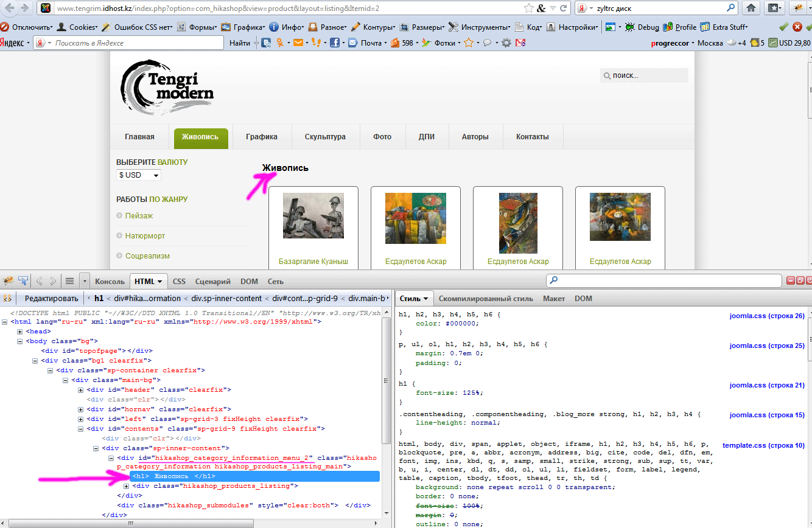Open the Макет side panel tab
Screen dimensions: 812x528
[x=553, y=299]
